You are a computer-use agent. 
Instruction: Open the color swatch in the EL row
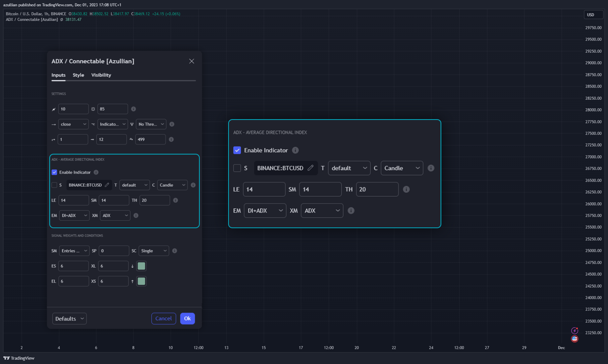pos(141,281)
